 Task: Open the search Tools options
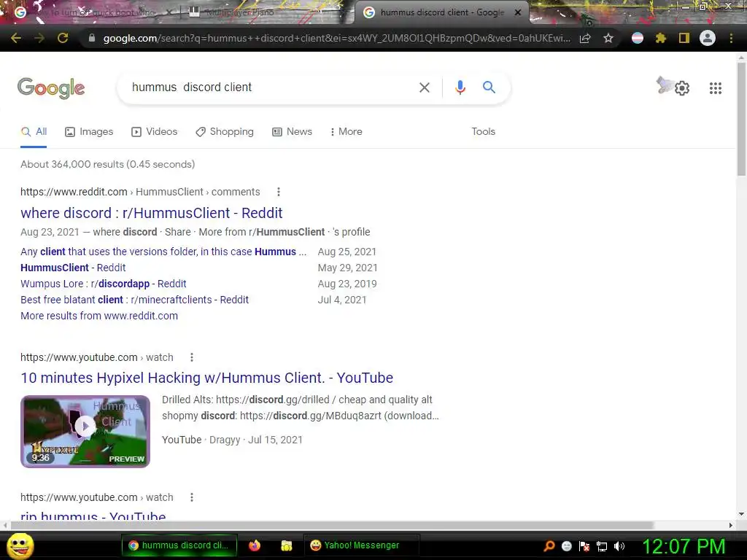pyautogui.click(x=483, y=132)
